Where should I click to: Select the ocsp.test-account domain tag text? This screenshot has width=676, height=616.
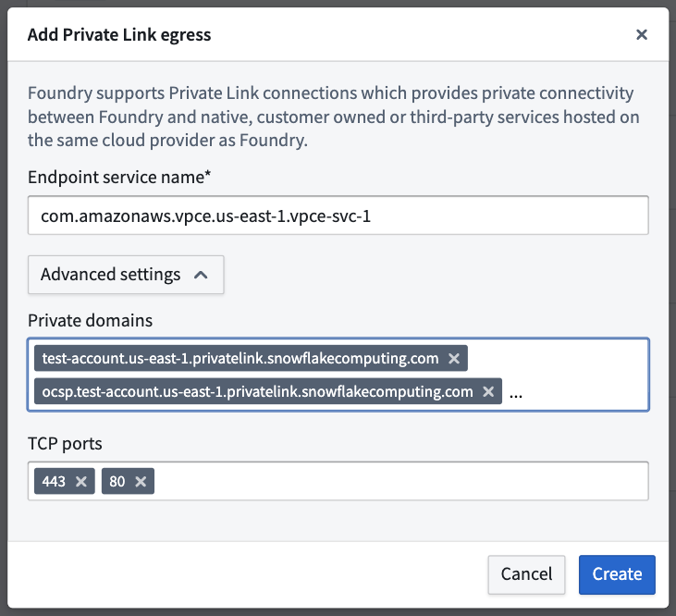(x=257, y=391)
